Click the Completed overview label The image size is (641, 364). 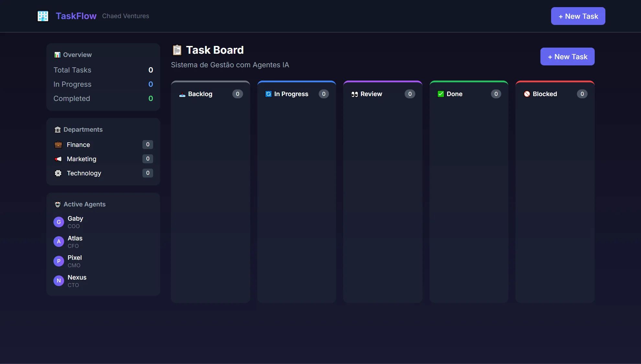72,99
